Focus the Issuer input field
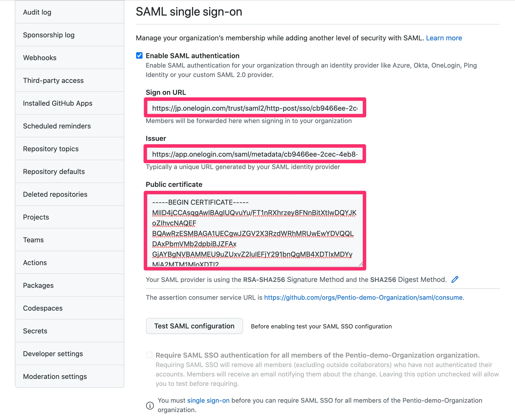Viewport: 515px width, 420px height. point(255,154)
